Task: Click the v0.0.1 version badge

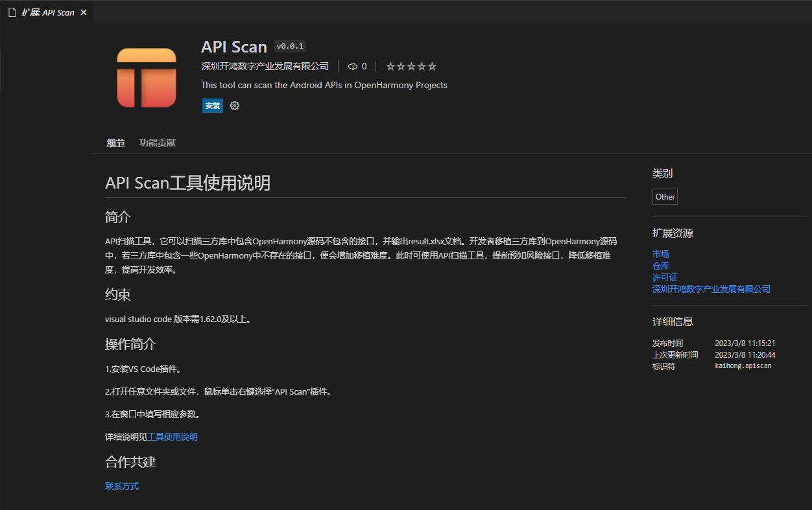Action: coord(290,46)
